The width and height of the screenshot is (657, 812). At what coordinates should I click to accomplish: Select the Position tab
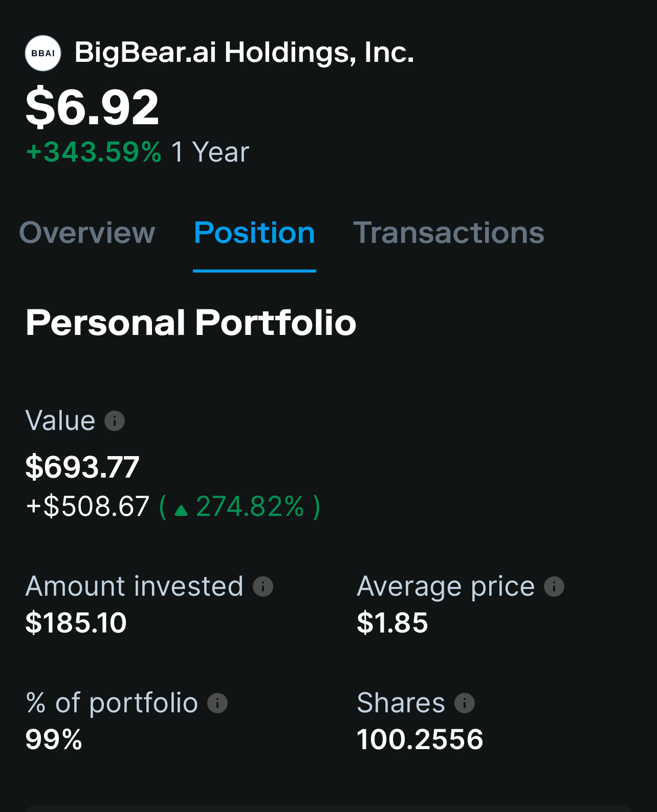pos(254,233)
